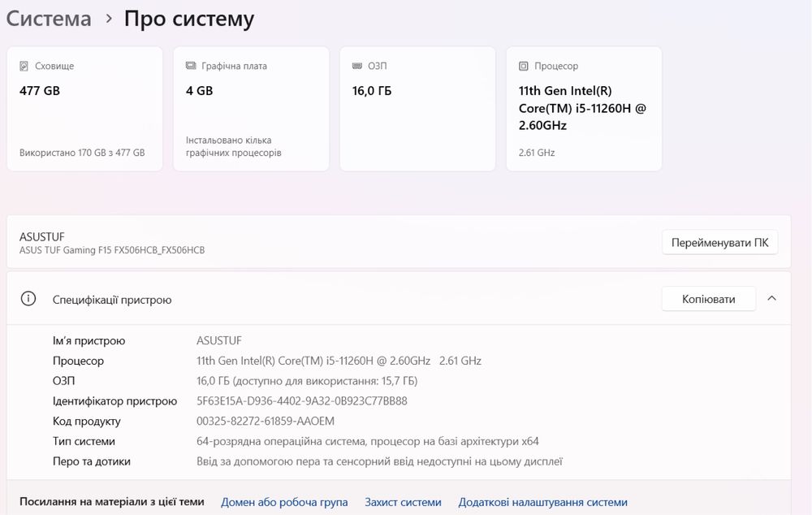The image size is (812, 515).
Task: Select the 16,0 ГБ доступно 15,7 ГБ value
Action: 307,381
